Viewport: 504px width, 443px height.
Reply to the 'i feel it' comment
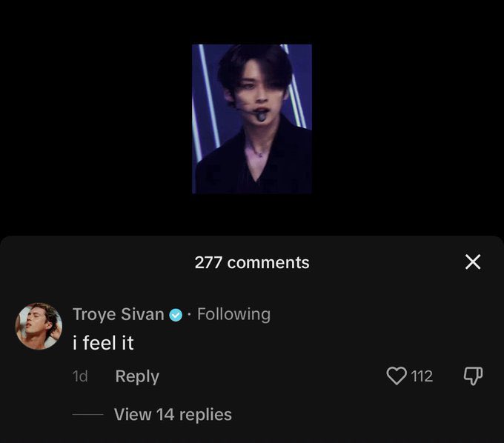137,376
